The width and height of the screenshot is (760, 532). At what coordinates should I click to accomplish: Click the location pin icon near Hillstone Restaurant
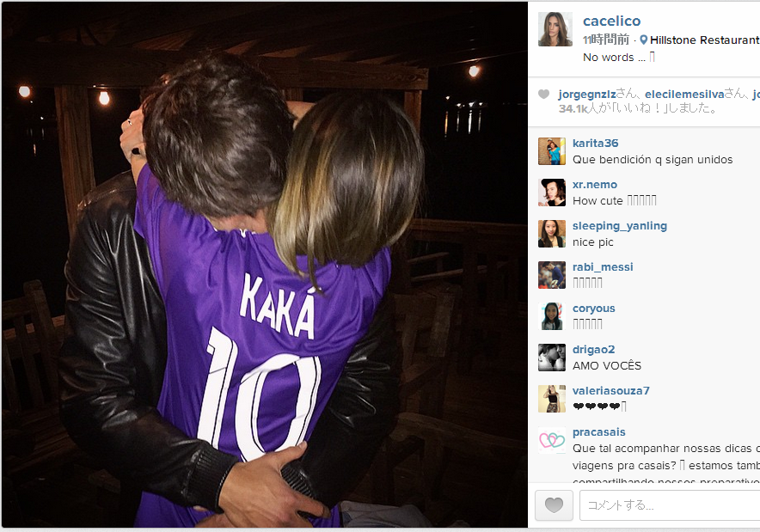[x=644, y=40]
